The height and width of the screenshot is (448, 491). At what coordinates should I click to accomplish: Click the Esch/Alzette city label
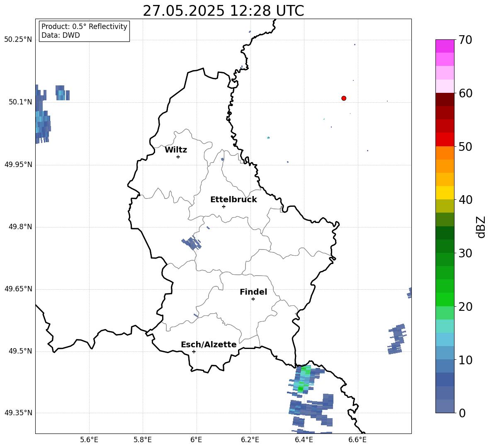pyautogui.click(x=209, y=345)
